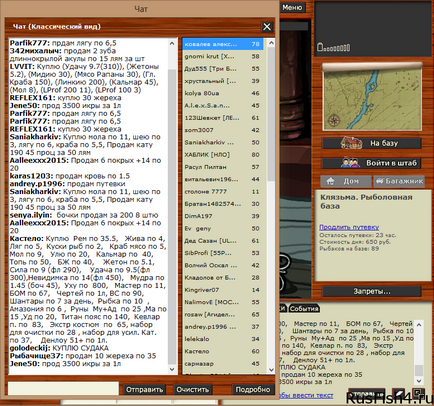The width and height of the screenshot is (434, 406).
Task: Close the classic chat window
Action: point(267,27)
